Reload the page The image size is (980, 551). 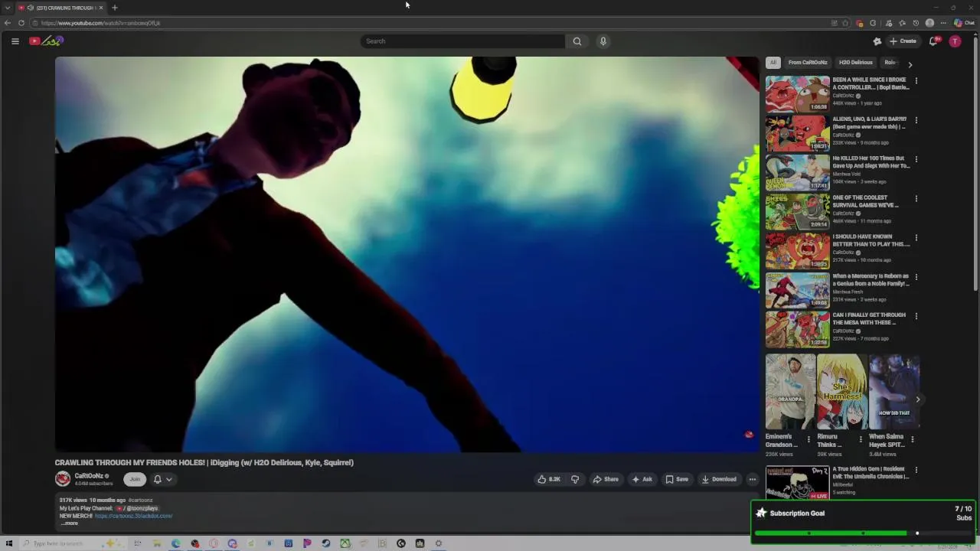(21, 23)
